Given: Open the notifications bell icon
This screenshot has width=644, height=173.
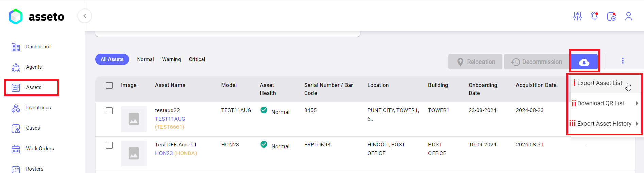Looking at the screenshot, I should click(594, 16).
